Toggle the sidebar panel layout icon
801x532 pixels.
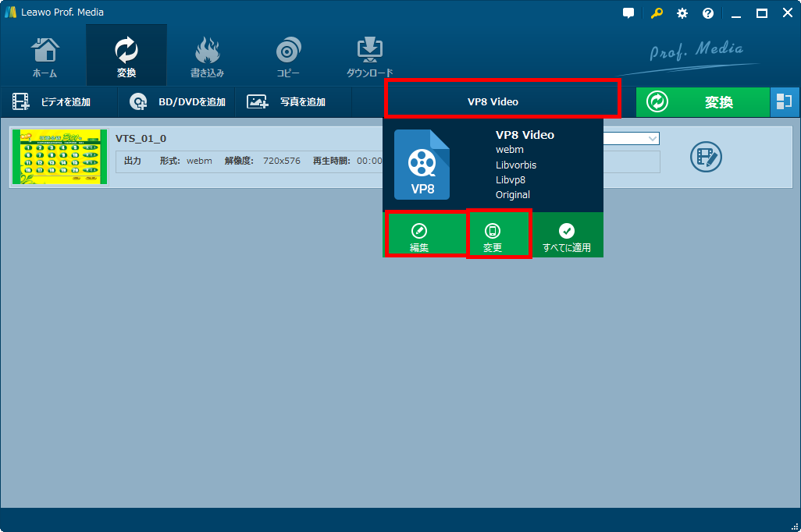pyautogui.click(x=785, y=102)
